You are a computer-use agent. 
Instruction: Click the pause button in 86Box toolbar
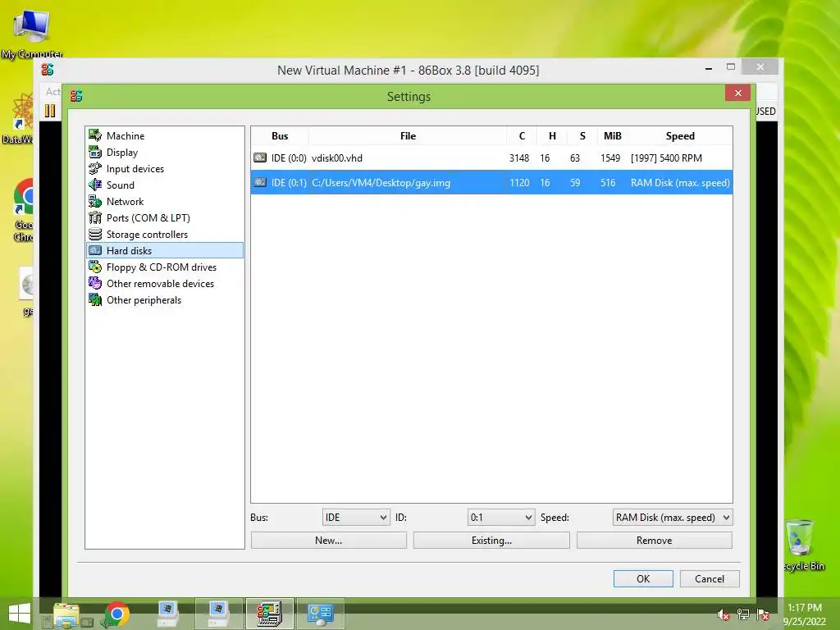pos(50,111)
